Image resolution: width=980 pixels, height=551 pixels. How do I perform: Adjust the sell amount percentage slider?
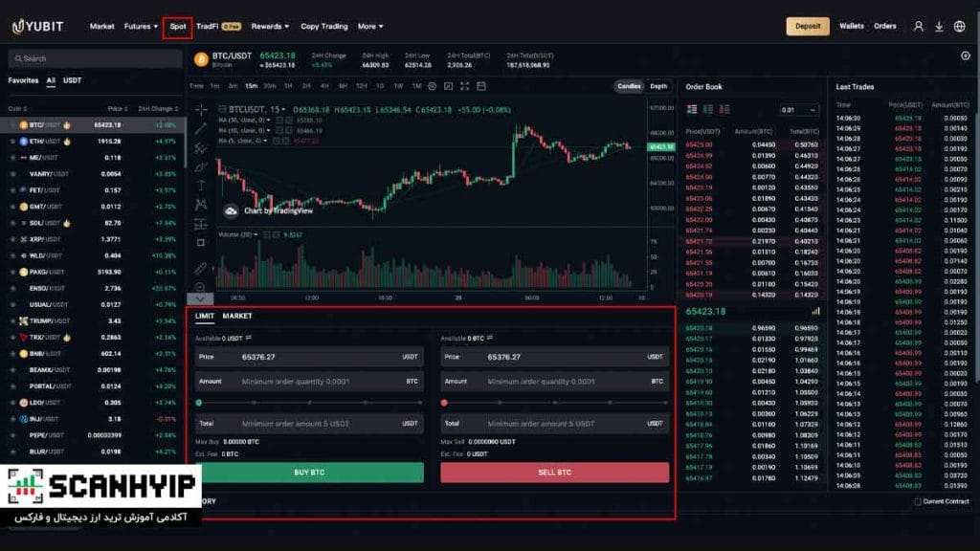(554, 403)
